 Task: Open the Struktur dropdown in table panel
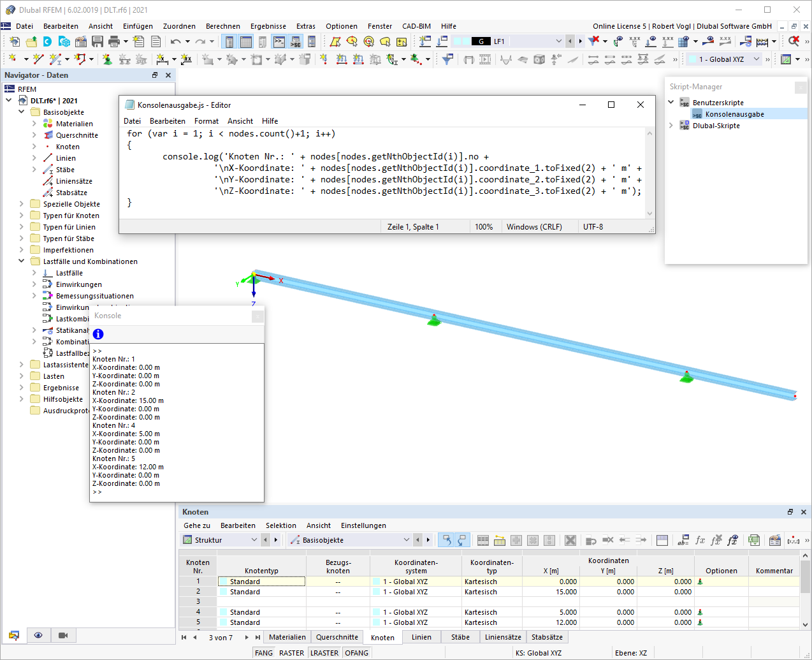pyautogui.click(x=254, y=540)
